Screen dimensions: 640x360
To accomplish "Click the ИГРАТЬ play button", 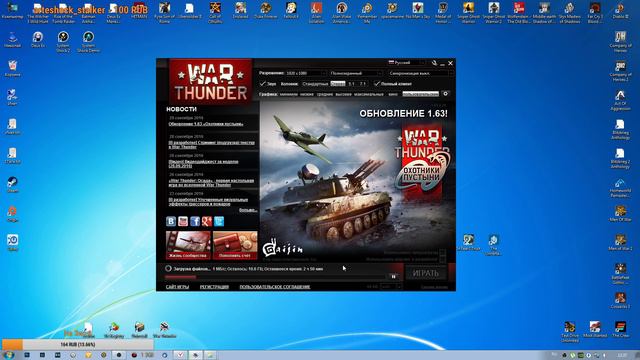I will point(426,273).
